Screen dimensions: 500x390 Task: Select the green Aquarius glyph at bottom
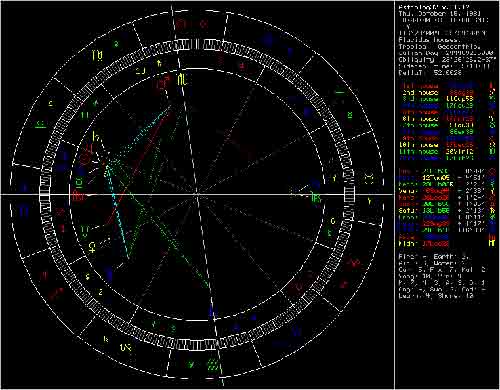(213, 365)
